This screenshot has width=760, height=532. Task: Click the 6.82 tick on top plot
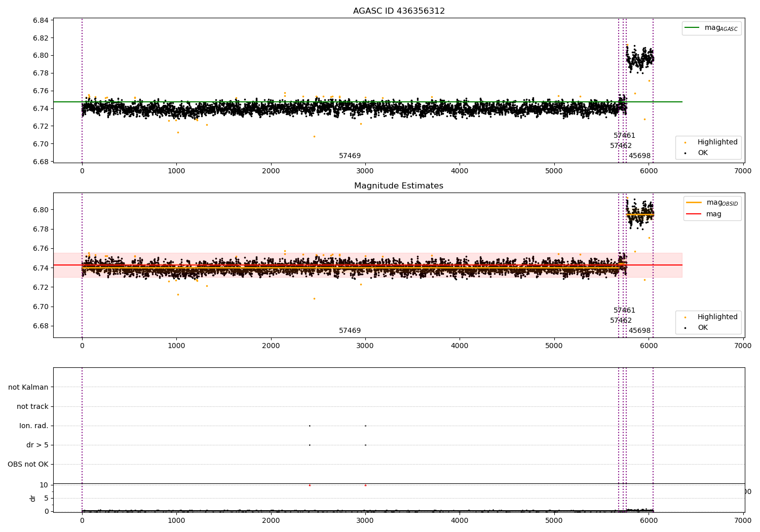[41, 38]
